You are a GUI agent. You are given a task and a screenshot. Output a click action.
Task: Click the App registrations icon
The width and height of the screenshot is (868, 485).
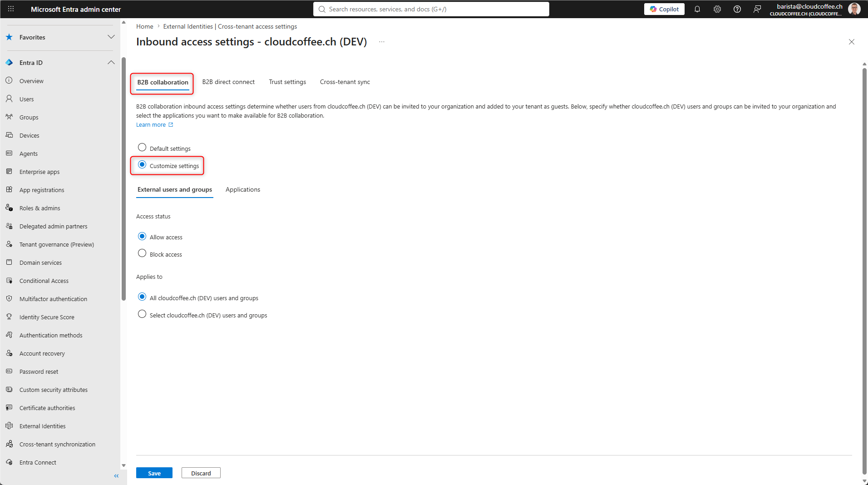[9, 190]
